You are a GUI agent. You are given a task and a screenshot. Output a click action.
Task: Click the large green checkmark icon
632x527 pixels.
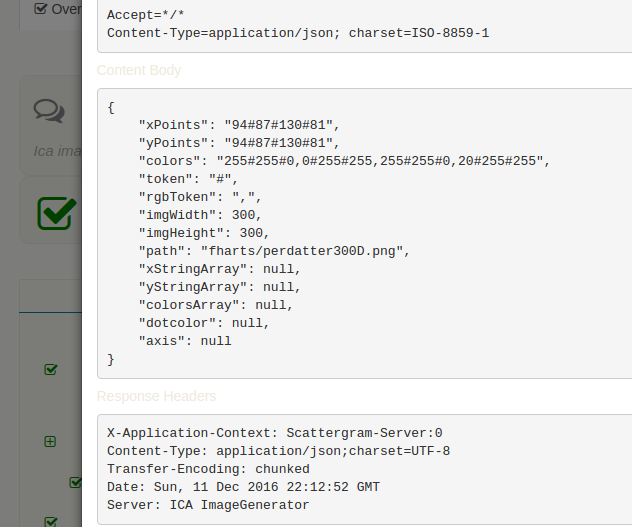tap(56, 211)
